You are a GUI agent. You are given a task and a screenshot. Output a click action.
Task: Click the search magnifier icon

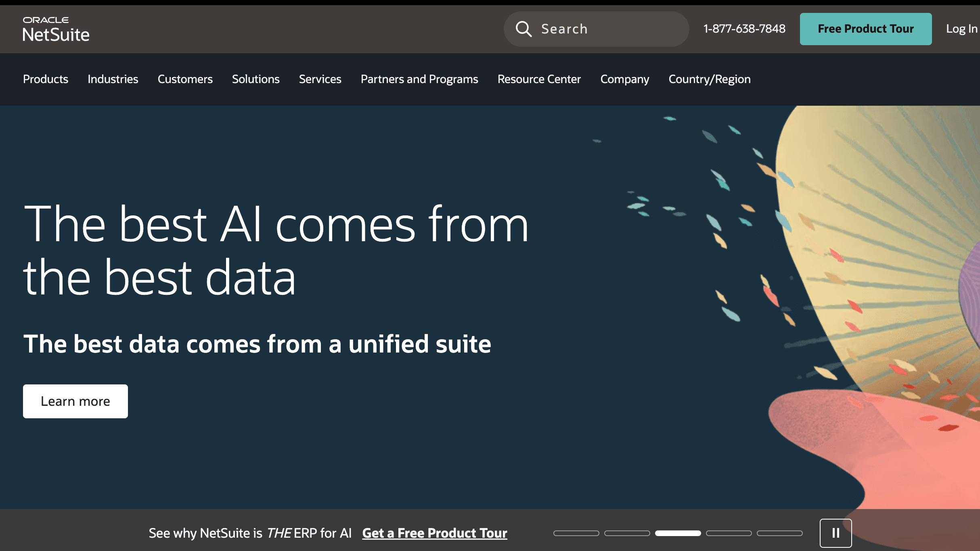524,29
